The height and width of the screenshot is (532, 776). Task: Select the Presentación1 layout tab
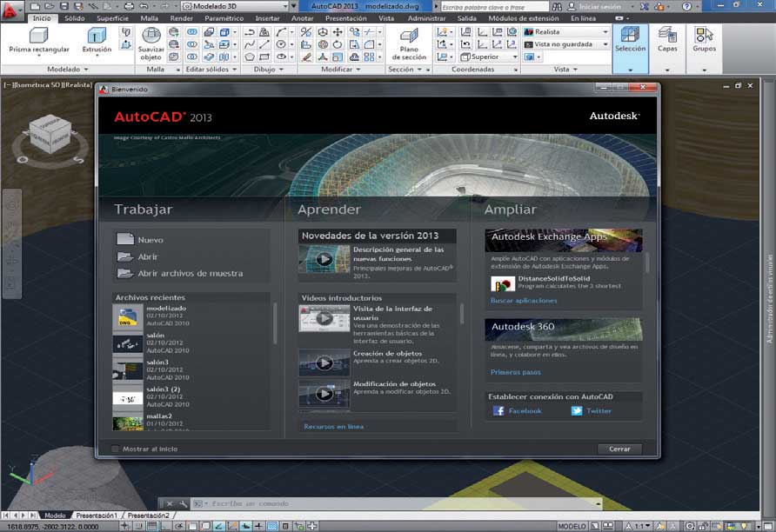97,515
